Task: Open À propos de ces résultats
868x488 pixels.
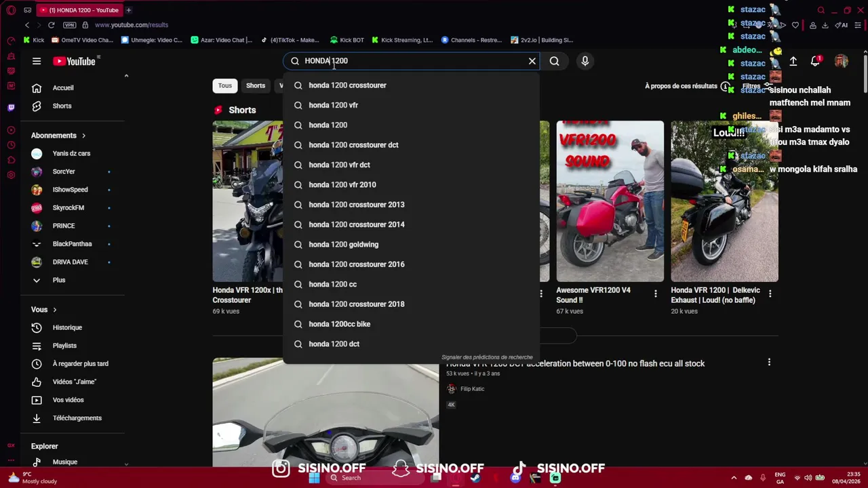Action: (687, 86)
